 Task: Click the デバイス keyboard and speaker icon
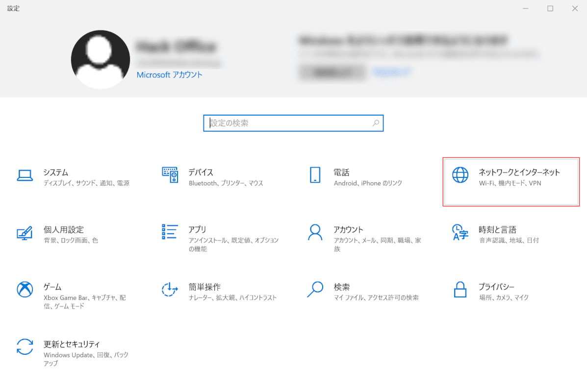(x=170, y=175)
